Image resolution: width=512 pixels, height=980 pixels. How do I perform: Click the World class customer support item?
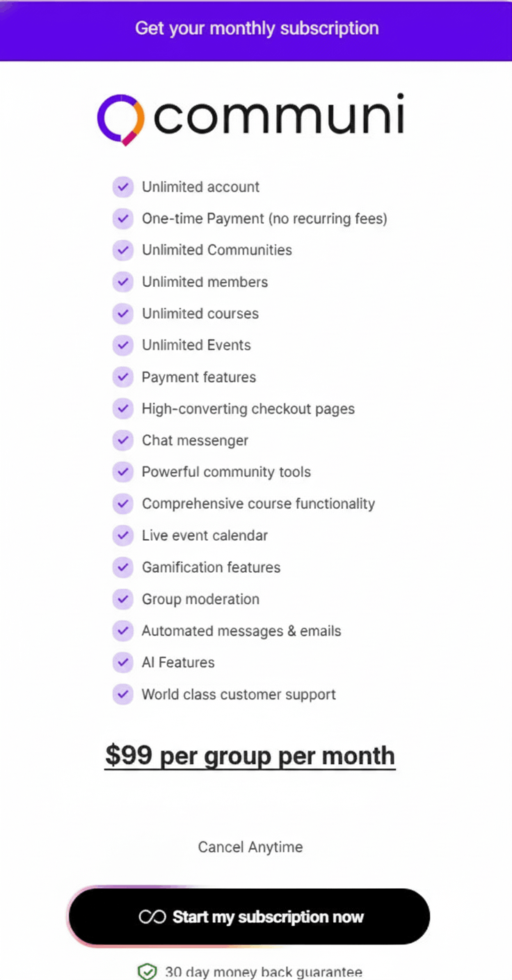[x=239, y=695]
